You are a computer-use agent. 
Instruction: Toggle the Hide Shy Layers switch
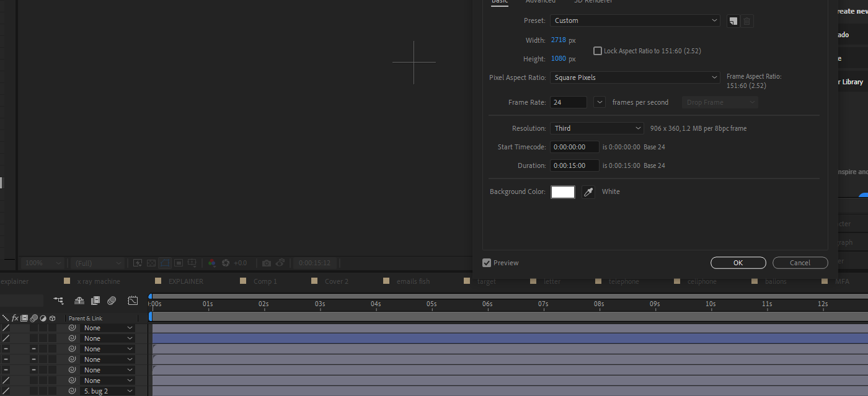(x=79, y=301)
